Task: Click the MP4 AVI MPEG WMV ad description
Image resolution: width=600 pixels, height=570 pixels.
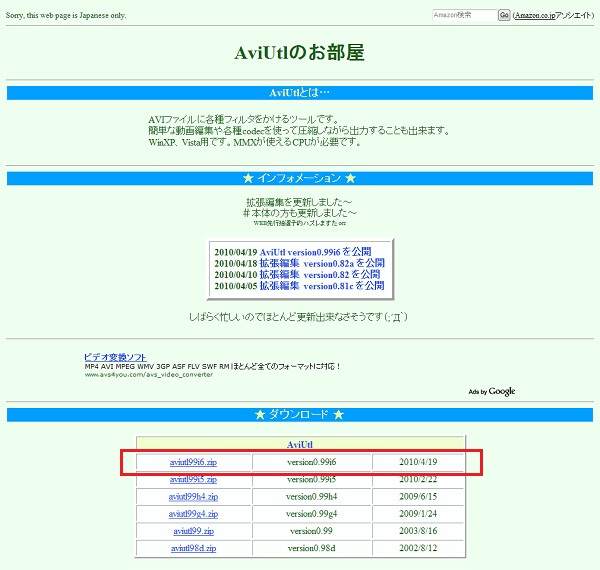Action: 212,366
